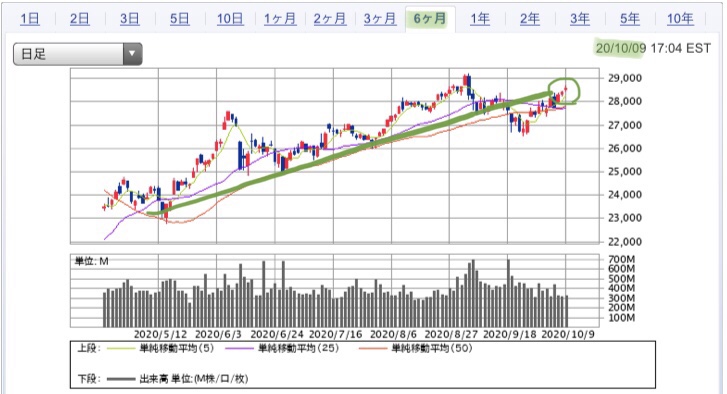Viewport: 727px width, 394px height.
Task: Select the 2日 time range tab
Action: [x=79, y=19]
